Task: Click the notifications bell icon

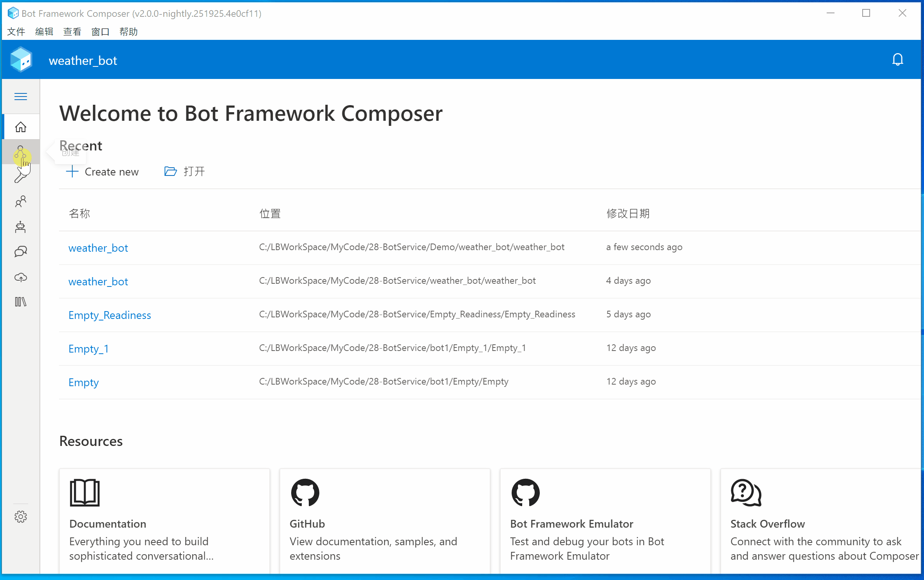Action: pyautogui.click(x=897, y=60)
